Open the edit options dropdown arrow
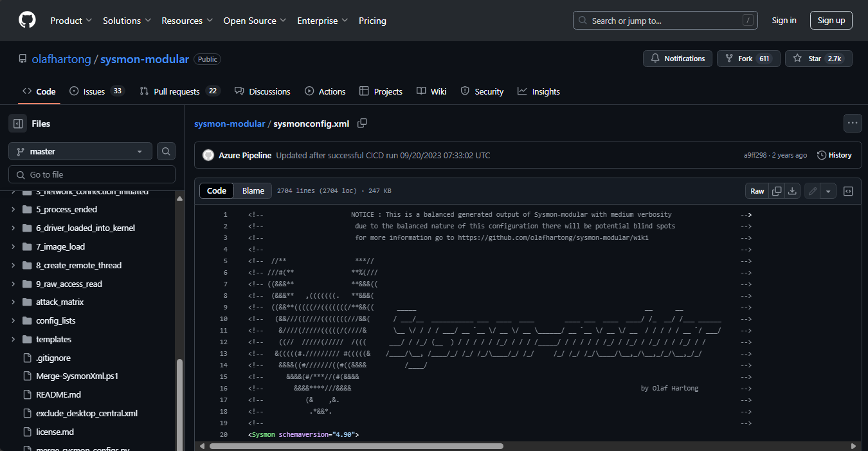868x451 pixels. [x=828, y=191]
